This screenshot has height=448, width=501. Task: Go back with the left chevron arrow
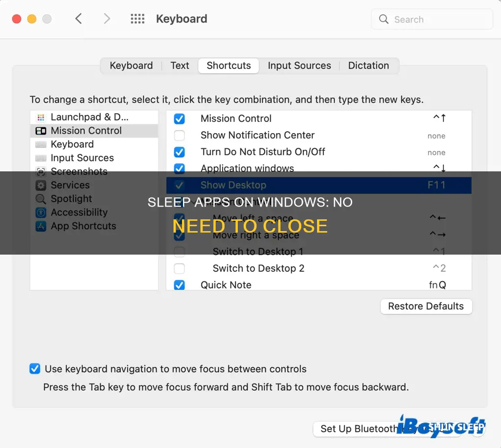point(79,19)
